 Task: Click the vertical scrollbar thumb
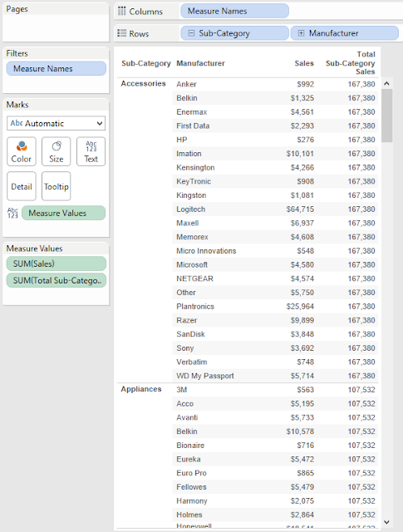pyautogui.click(x=386, y=116)
